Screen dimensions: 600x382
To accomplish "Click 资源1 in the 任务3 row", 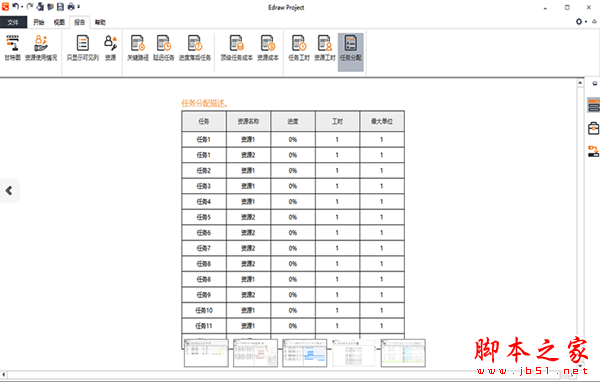I will coord(248,186).
